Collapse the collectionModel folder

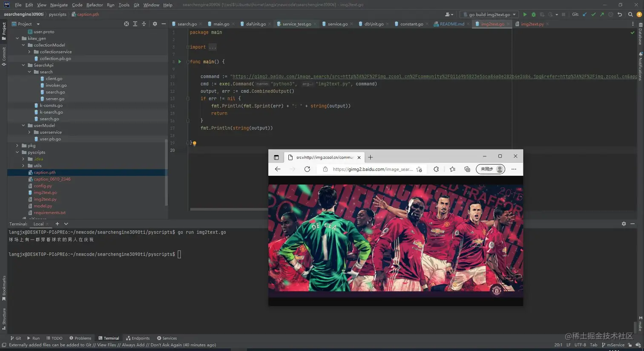coord(23,45)
